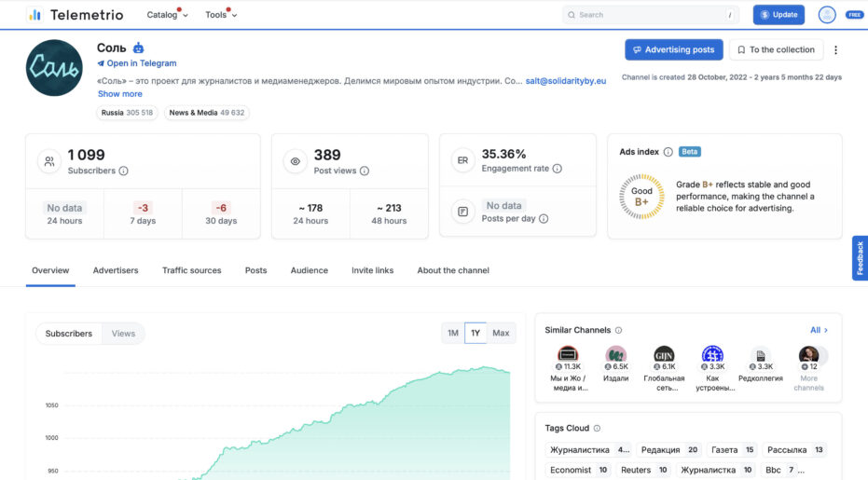Open Как устроены similar channel

click(x=712, y=368)
